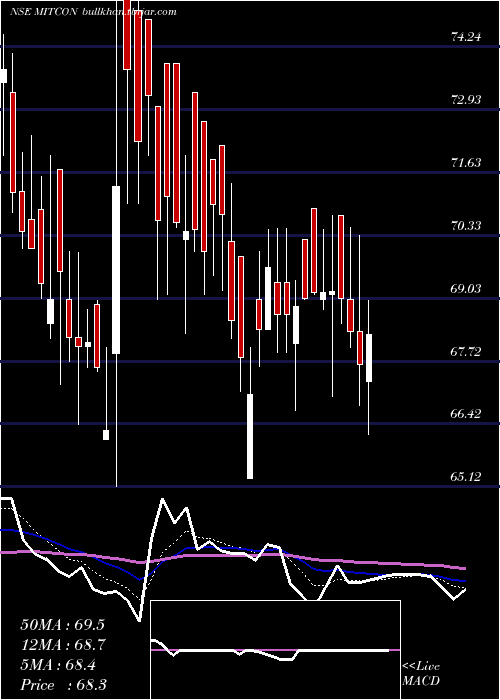Click the 72.93 price axis label
Viewport: 500px width, 700px height.
[466, 100]
